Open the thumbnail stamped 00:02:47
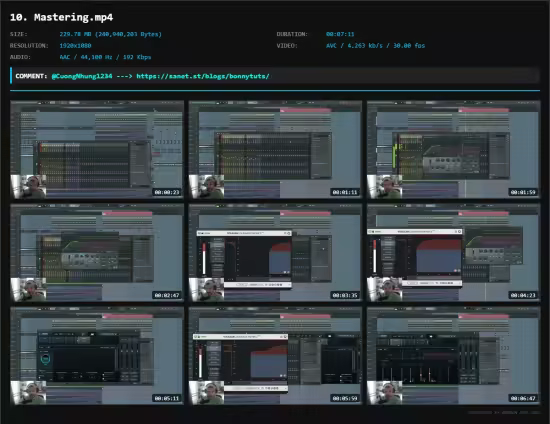550x424 pixels. click(97, 253)
